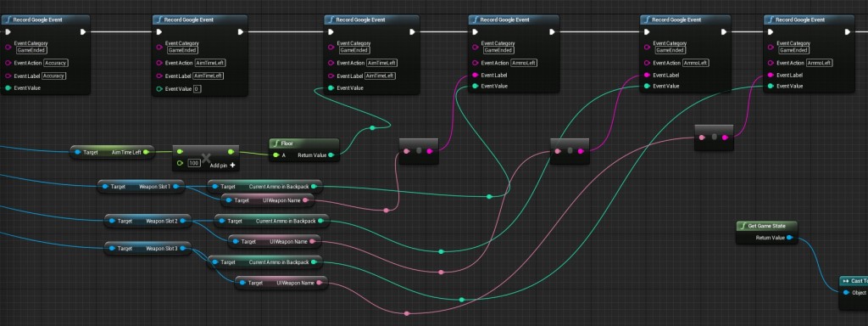The height and width of the screenshot is (326, 868).
Task: Select the Weapon Slot 1 variable node
Action: point(141,187)
